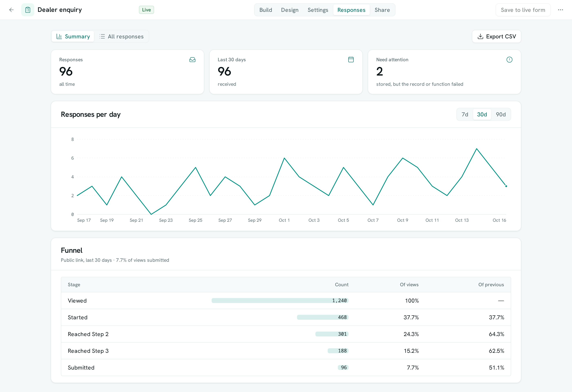The height and width of the screenshot is (392, 572).
Task: Click the Sep 17 axis label
Action: pyautogui.click(x=84, y=220)
